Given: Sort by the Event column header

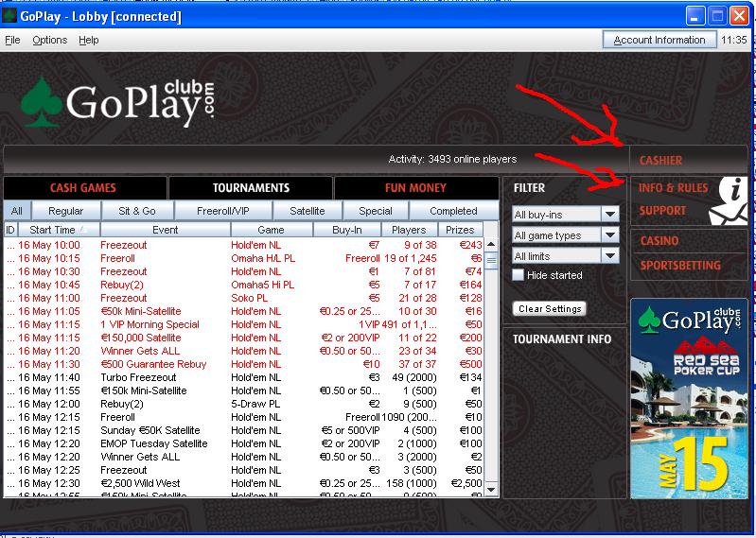Looking at the screenshot, I should 165,230.
